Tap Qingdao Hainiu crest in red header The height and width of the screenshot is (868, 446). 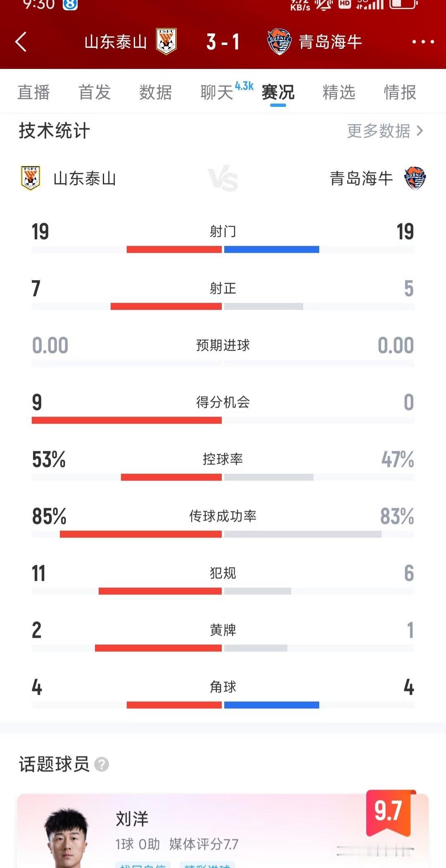[279, 42]
